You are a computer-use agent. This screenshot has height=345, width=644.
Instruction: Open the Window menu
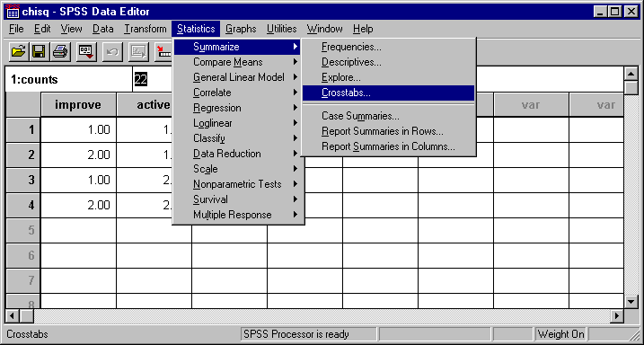point(324,29)
